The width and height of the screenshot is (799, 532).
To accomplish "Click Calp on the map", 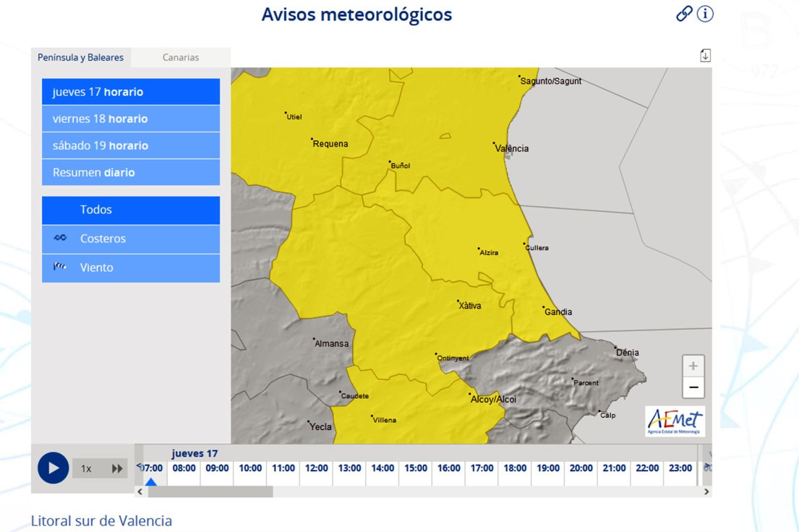I will pyautogui.click(x=607, y=416).
